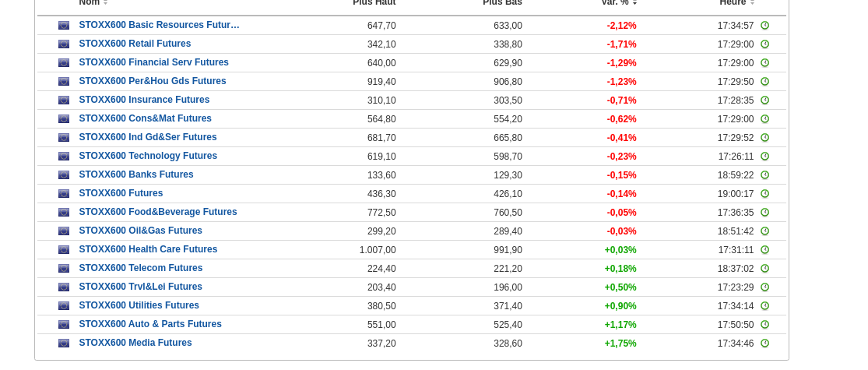Image resolution: width=868 pixels, height=370 pixels.
Task: Click the clock icon in the Telecom Futures row
Action: coord(764,269)
